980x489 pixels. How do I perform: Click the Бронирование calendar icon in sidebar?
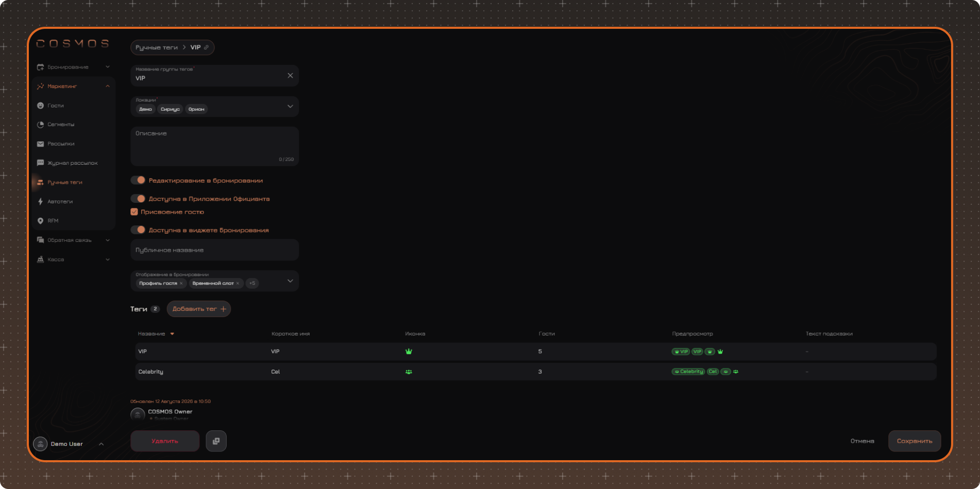pos(40,67)
